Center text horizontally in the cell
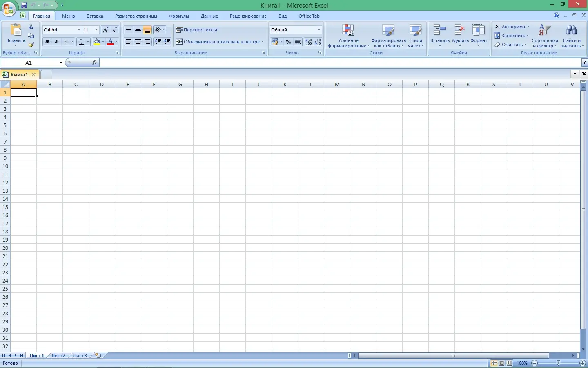This screenshot has height=368, width=588. (138, 42)
